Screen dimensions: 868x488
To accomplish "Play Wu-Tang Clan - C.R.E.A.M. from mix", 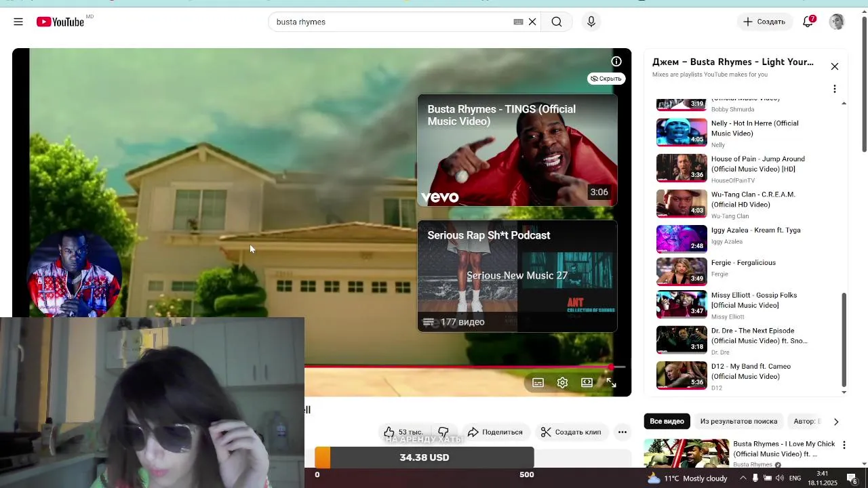I will 749,204.
